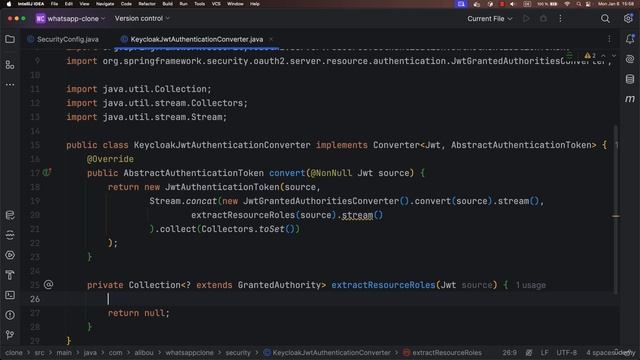640x360 pixels.
Task: Open Search Everywhere magnifier
Action: (x=605, y=19)
